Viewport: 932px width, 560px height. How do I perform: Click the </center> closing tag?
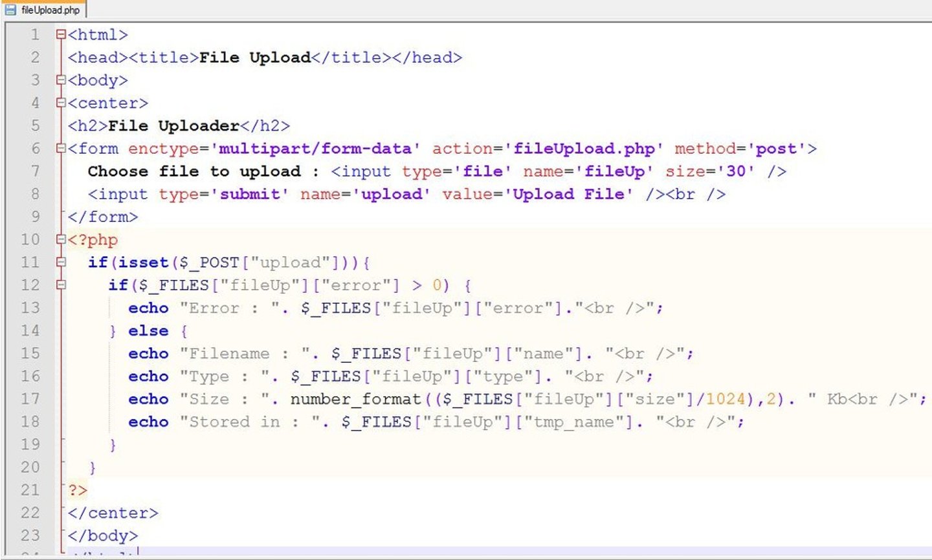point(113,513)
